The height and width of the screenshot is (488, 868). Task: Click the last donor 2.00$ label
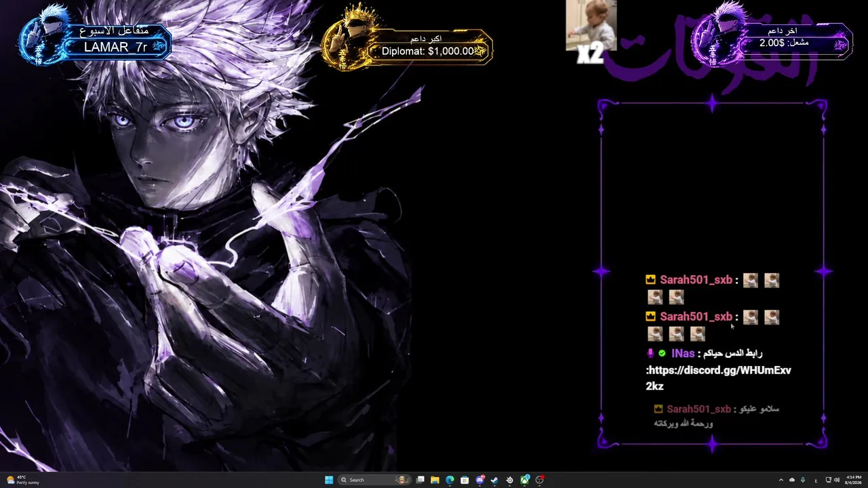[784, 43]
